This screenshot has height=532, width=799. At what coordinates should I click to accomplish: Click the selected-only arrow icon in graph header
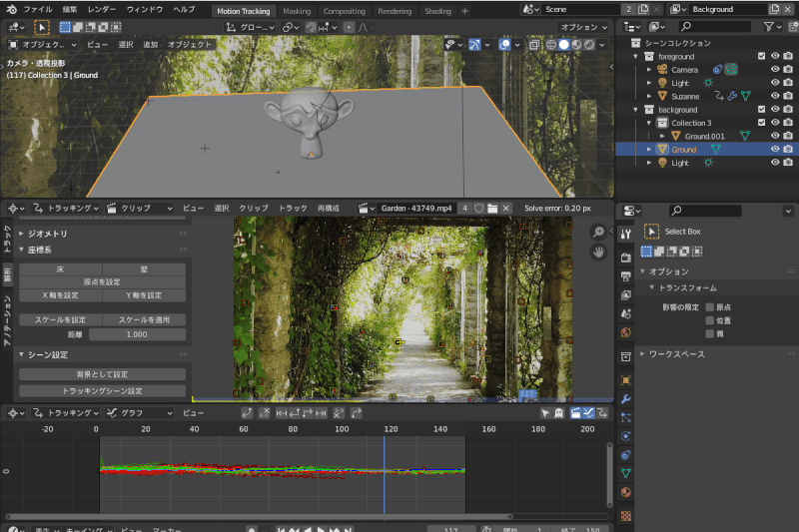tap(545, 413)
